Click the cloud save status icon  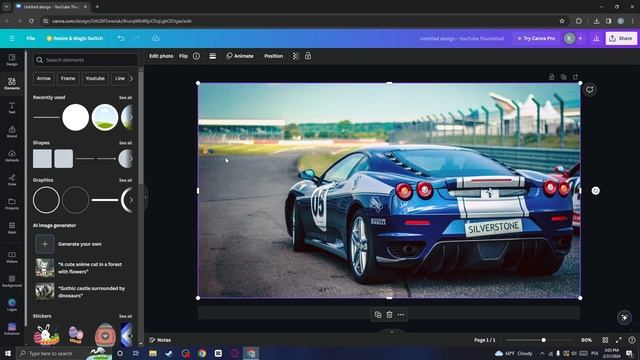(x=156, y=38)
